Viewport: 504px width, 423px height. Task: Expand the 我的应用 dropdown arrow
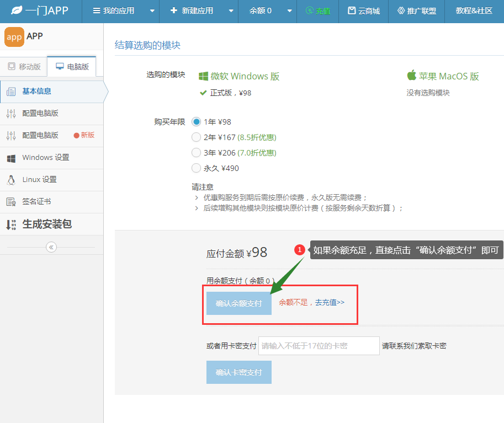(152, 11)
